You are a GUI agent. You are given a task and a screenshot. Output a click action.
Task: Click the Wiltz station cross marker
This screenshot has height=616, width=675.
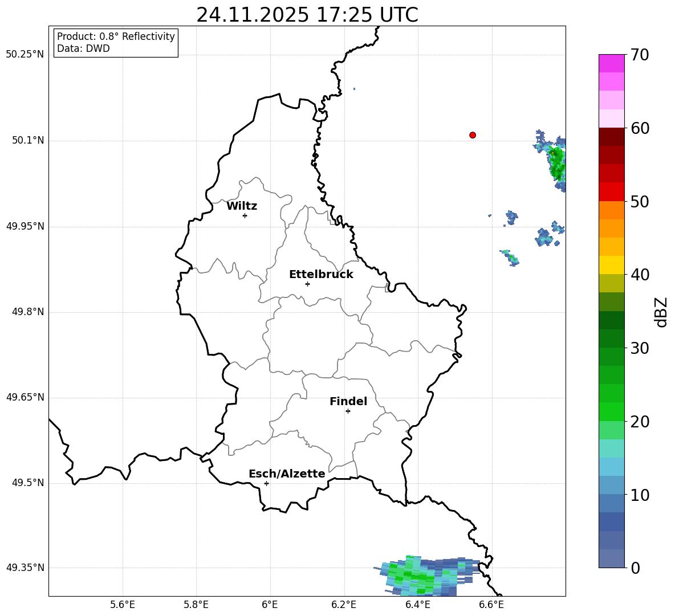pyautogui.click(x=245, y=215)
